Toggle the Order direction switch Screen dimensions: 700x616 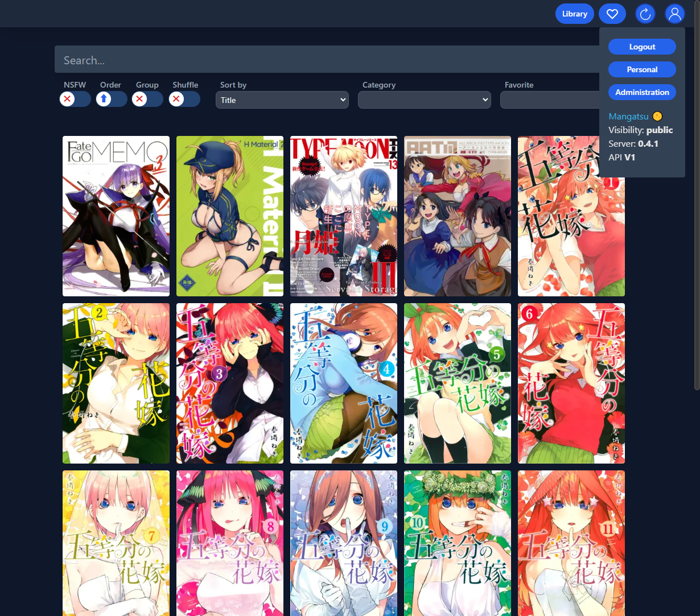(x=111, y=99)
